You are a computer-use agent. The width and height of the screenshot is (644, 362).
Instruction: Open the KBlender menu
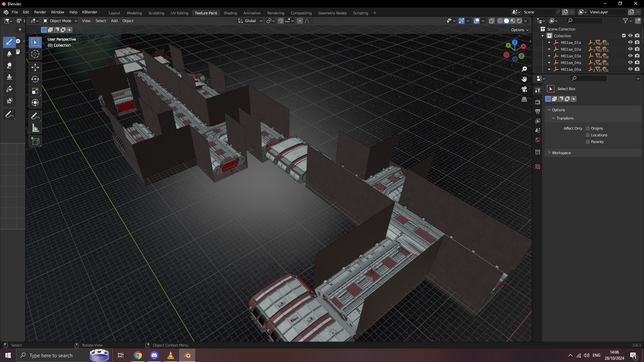(90, 12)
